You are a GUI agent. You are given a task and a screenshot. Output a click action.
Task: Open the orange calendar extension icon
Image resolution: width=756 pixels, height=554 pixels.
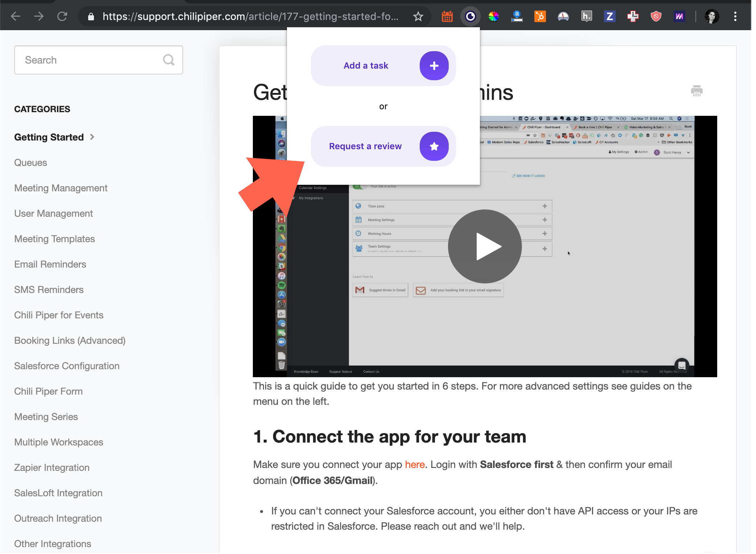point(447,16)
